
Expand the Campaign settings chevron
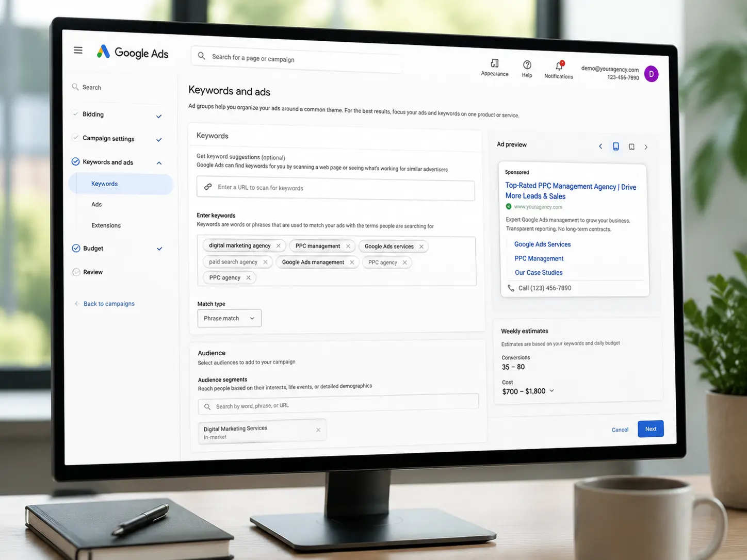[159, 140]
